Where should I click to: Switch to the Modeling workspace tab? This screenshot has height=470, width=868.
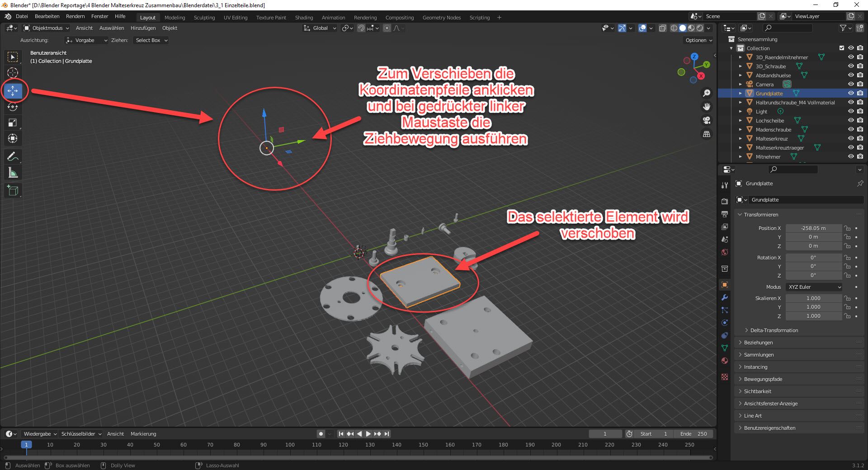[x=175, y=18]
